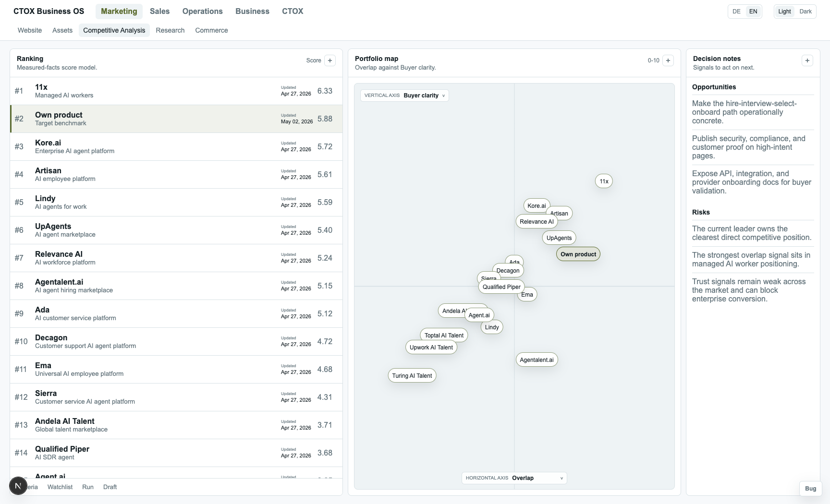Open the Marketing module tab
This screenshot has width=830, height=504.
[119, 11]
